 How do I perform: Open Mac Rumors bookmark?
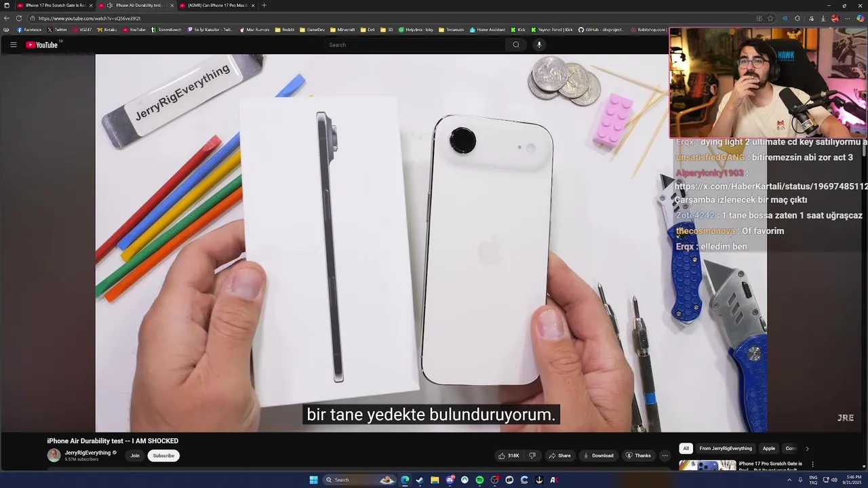pos(254,30)
